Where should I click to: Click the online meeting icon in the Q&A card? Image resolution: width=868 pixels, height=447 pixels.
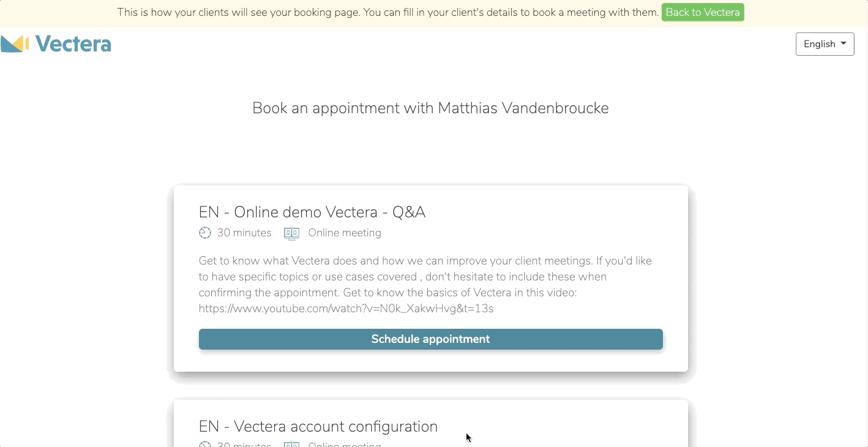tap(292, 233)
